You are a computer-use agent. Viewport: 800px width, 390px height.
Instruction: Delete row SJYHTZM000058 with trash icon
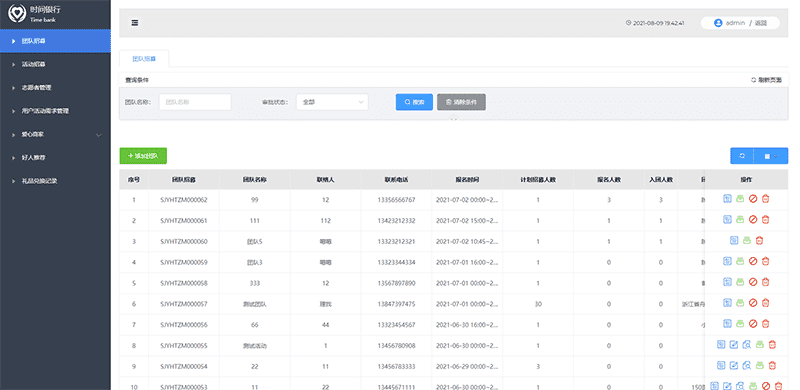click(765, 282)
